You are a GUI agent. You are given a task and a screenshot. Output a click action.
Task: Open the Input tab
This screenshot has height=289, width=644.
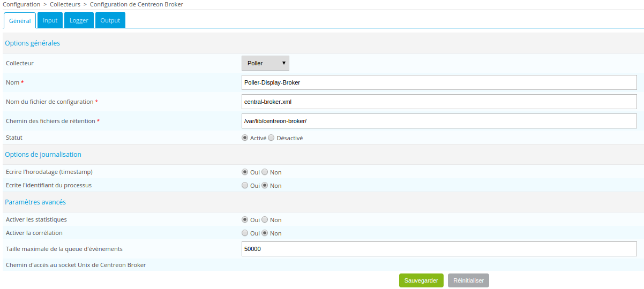(x=50, y=20)
